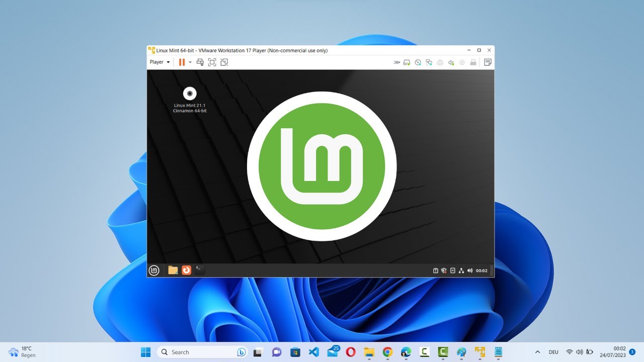Open Microsoft Edge from the taskbar

coord(406,352)
